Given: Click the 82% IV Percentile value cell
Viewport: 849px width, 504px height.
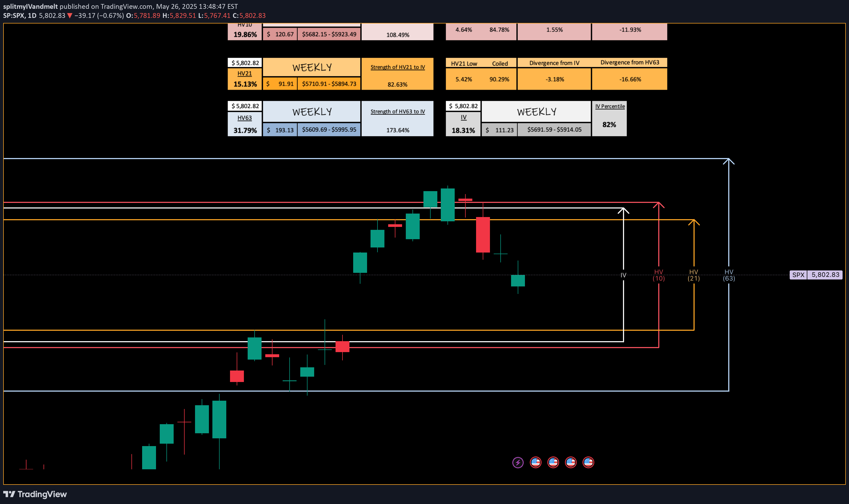Looking at the screenshot, I should pyautogui.click(x=609, y=125).
